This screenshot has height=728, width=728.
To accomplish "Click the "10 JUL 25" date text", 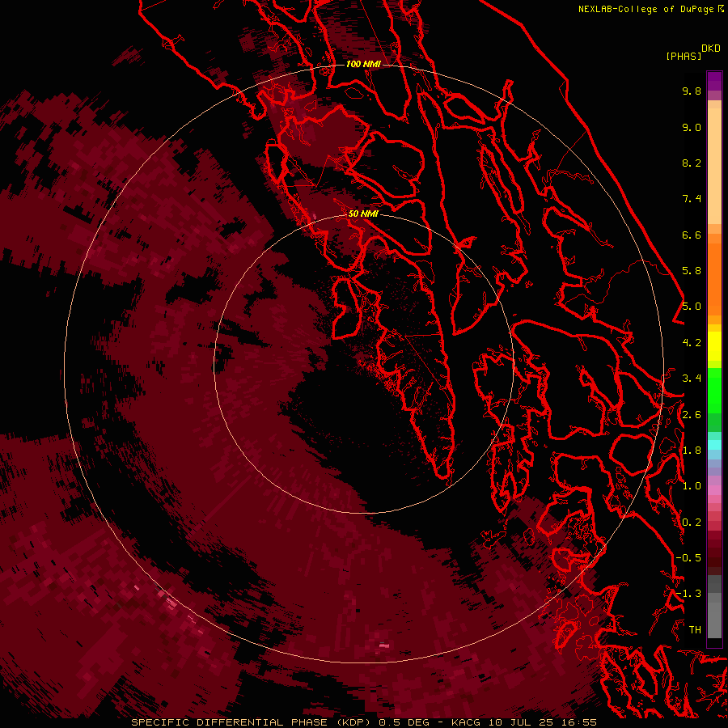I will [x=522, y=722].
